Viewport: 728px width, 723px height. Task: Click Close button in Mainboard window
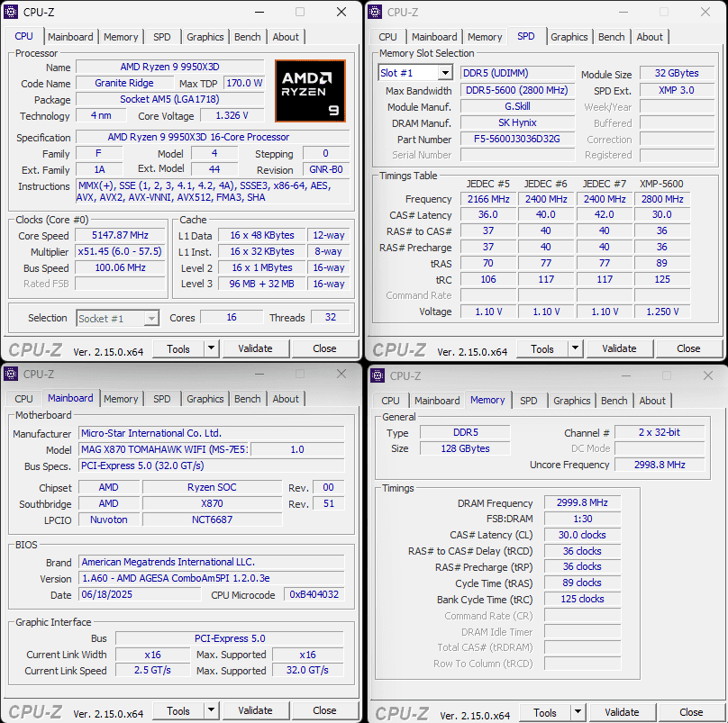click(x=324, y=710)
